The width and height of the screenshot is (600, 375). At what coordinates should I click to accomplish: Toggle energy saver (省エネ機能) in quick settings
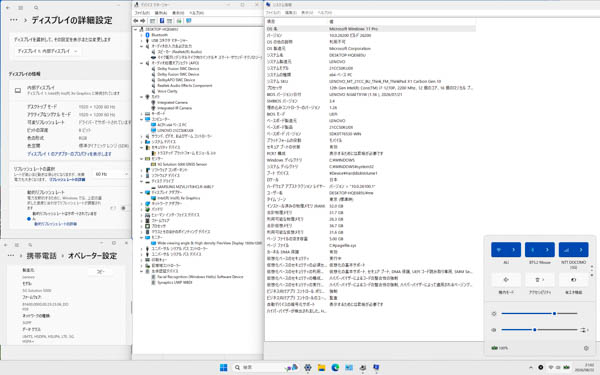573,280
